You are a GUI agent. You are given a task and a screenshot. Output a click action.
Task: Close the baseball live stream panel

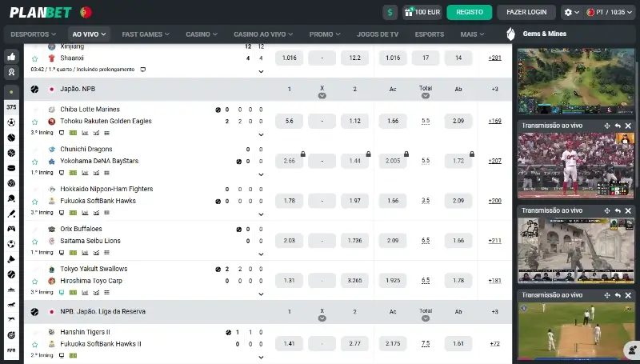click(x=628, y=126)
